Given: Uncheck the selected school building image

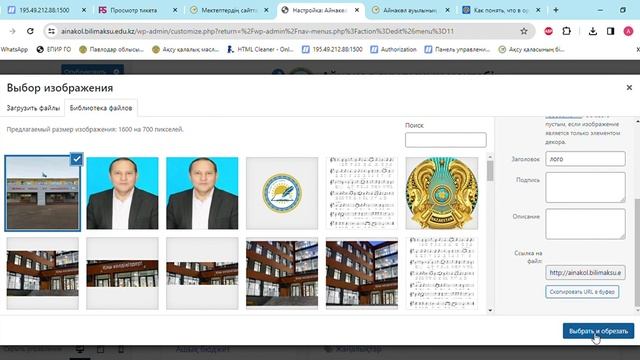Looking at the screenshot, I should [76, 159].
